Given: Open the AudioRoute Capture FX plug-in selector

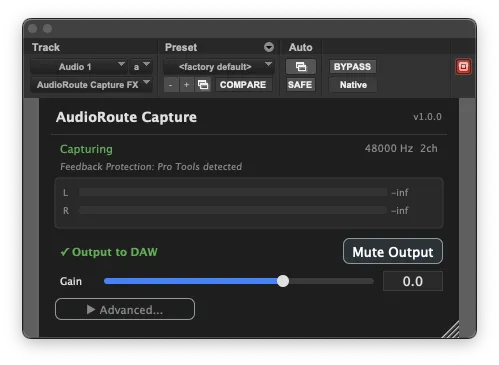Looking at the screenshot, I should click(91, 85).
